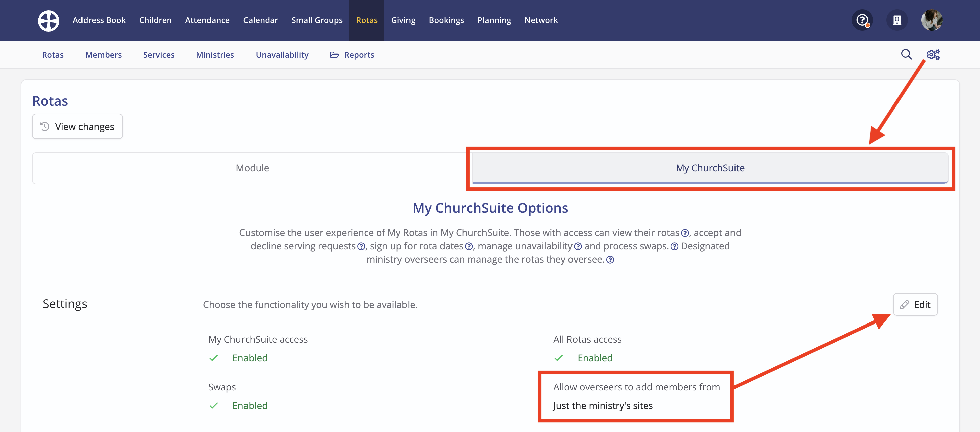Image resolution: width=980 pixels, height=432 pixels.
Task: Go to Children module
Action: (155, 20)
